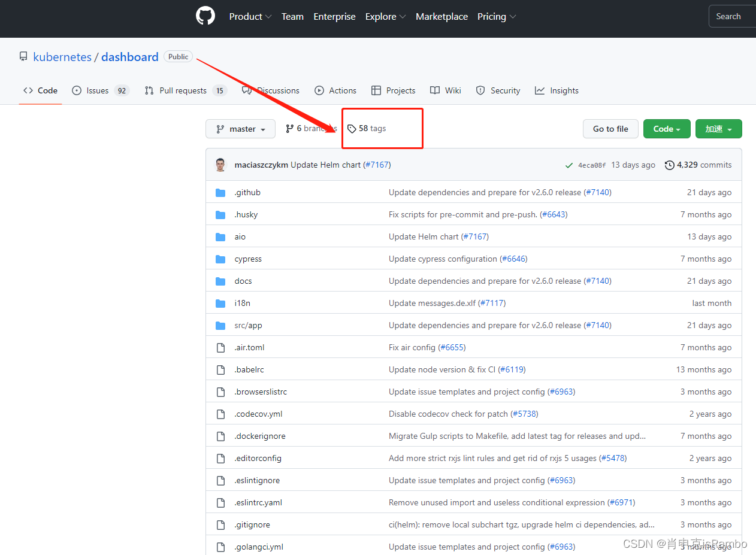Click the commit history clock icon
The height and width of the screenshot is (555, 756).
[670, 165]
